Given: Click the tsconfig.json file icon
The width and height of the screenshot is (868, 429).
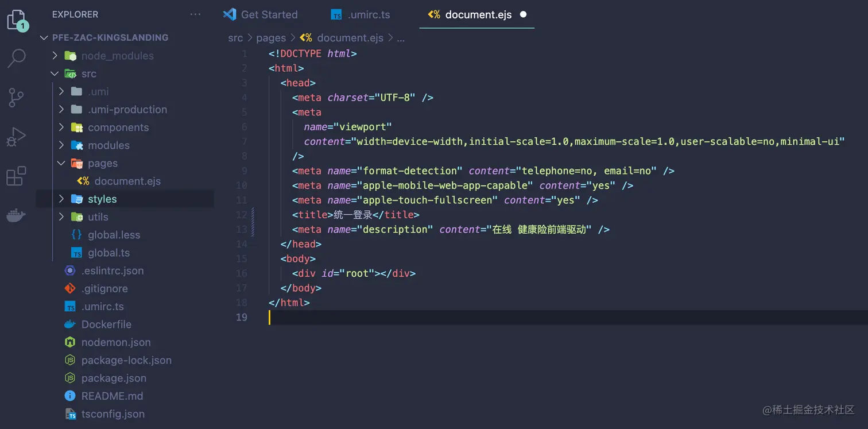Looking at the screenshot, I should pos(71,414).
